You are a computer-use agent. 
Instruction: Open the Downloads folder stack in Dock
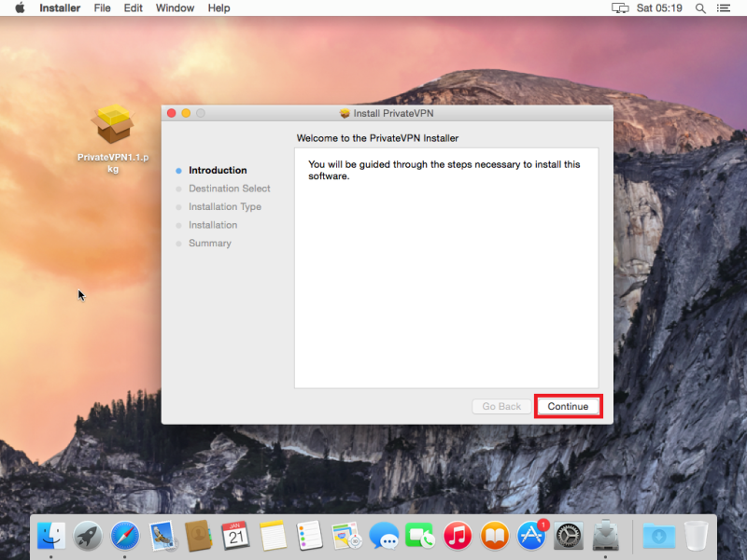658,535
